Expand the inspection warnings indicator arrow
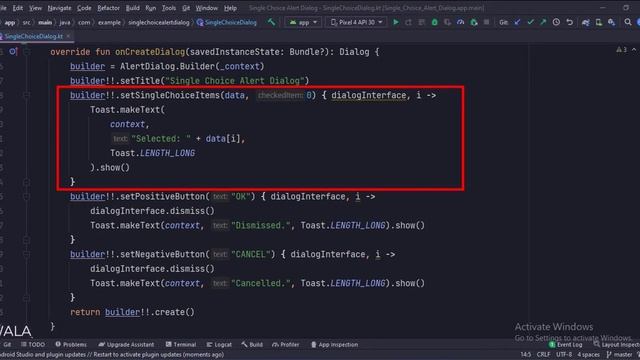 634,50
